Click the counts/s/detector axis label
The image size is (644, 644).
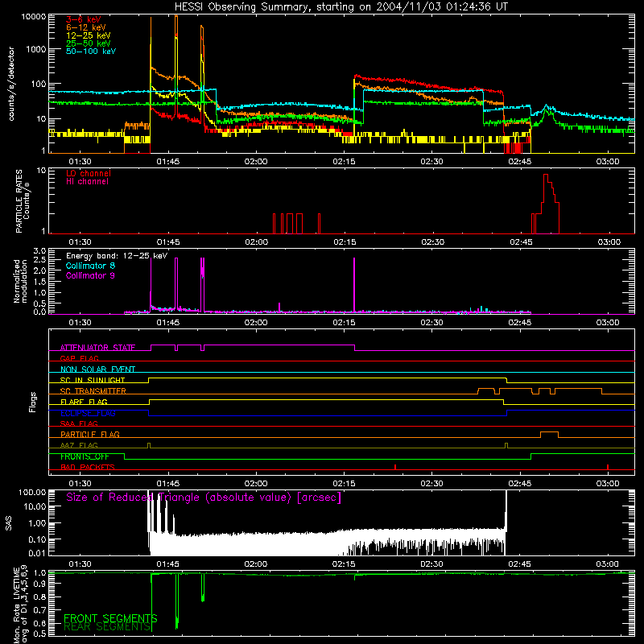11,84
